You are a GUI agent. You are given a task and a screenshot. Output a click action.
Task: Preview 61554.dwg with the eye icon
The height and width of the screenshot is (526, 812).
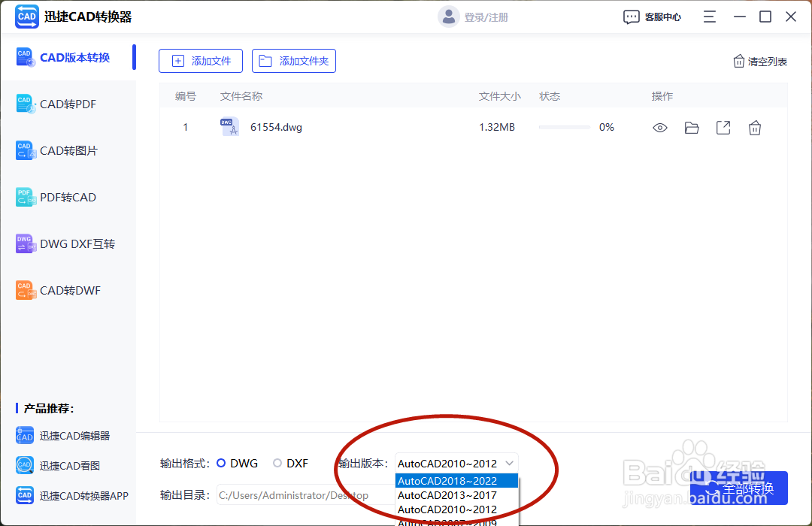click(660, 128)
